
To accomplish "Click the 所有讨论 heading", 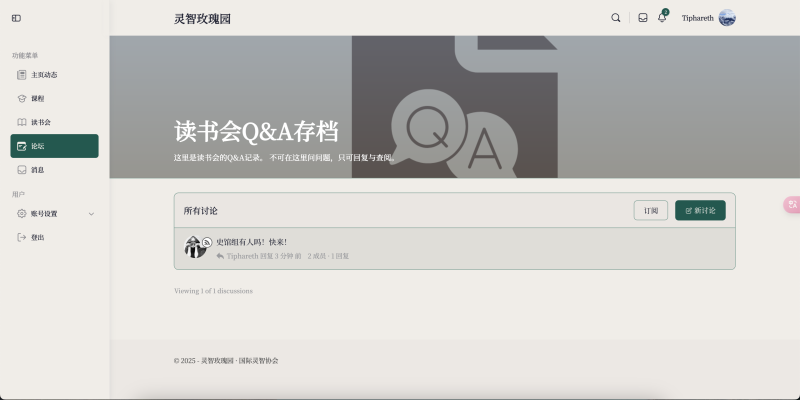I will coord(201,211).
